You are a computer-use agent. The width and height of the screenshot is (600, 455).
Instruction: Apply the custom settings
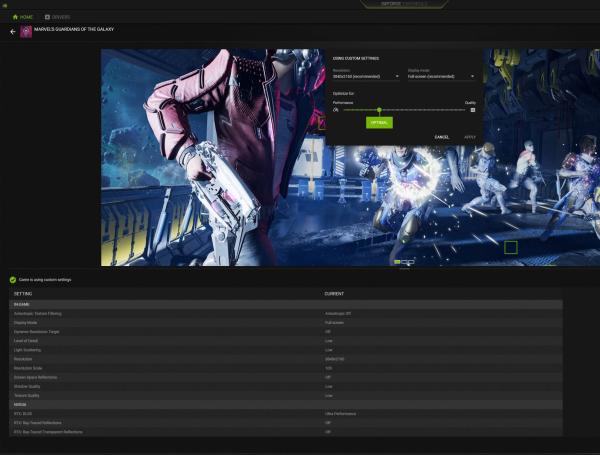point(470,137)
